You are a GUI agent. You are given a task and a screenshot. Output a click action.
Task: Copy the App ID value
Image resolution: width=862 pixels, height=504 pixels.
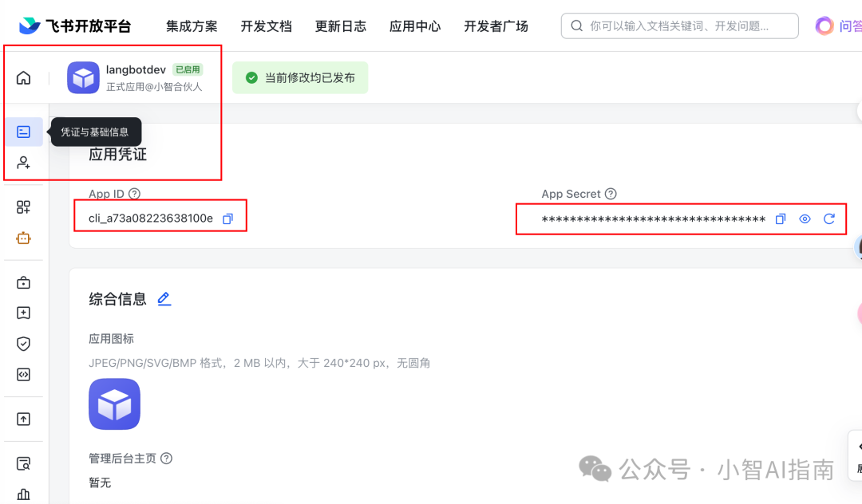(227, 219)
